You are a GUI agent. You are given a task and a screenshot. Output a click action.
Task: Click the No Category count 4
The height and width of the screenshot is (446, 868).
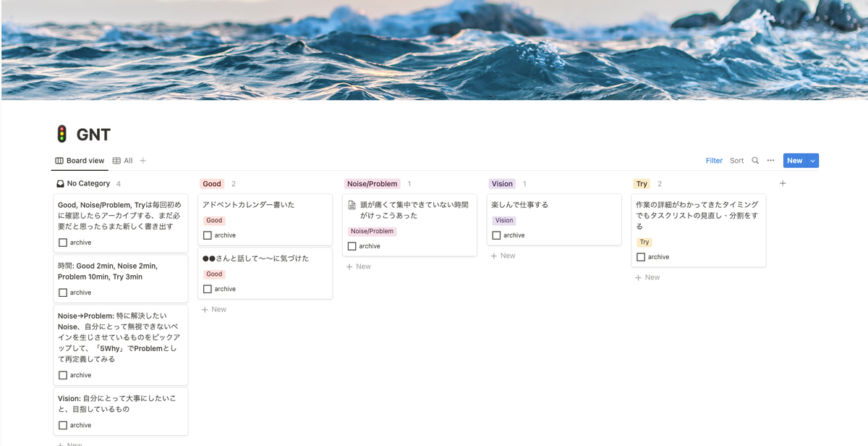coord(119,184)
